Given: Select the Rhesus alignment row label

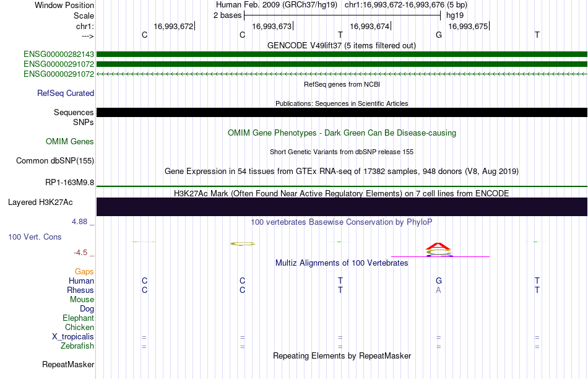Looking at the screenshot, I should pos(80,290).
